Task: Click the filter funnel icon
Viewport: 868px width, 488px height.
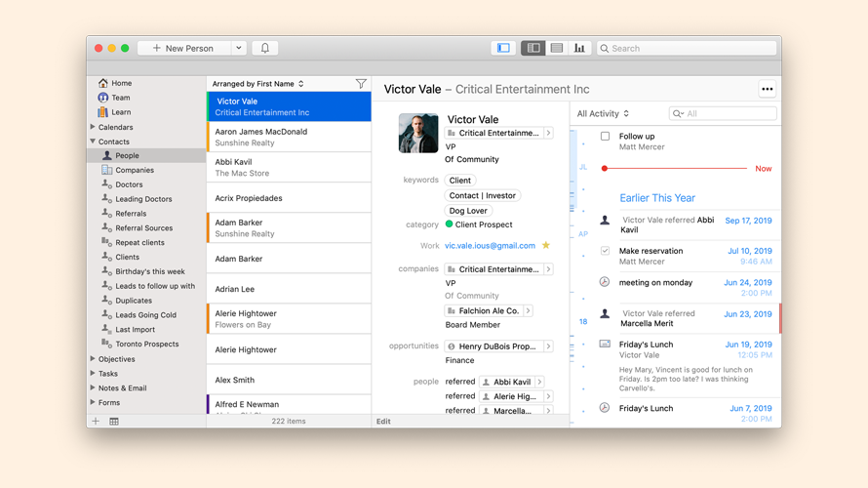Action: 361,84
